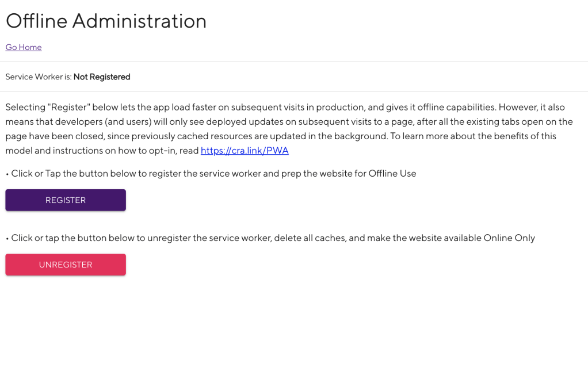Click the Offline Administration heading
This screenshot has height=367, width=588.
tap(106, 21)
